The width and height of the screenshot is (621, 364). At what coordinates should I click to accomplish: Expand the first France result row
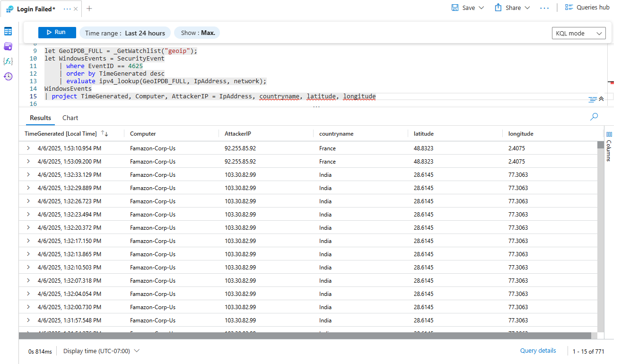(x=28, y=148)
